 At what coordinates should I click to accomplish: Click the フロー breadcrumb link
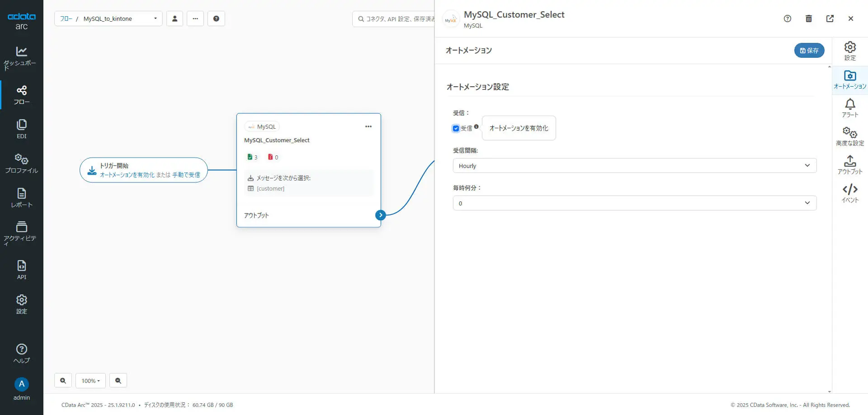tap(66, 19)
